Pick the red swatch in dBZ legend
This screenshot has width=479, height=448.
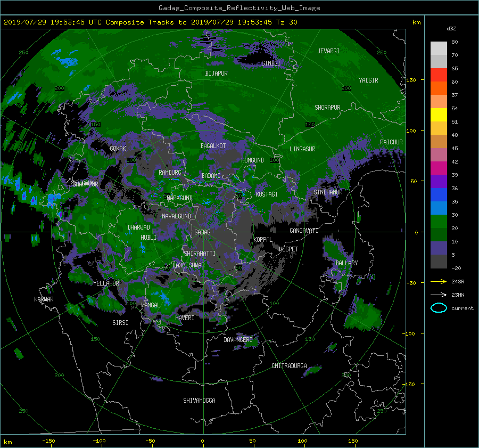[x=439, y=75]
